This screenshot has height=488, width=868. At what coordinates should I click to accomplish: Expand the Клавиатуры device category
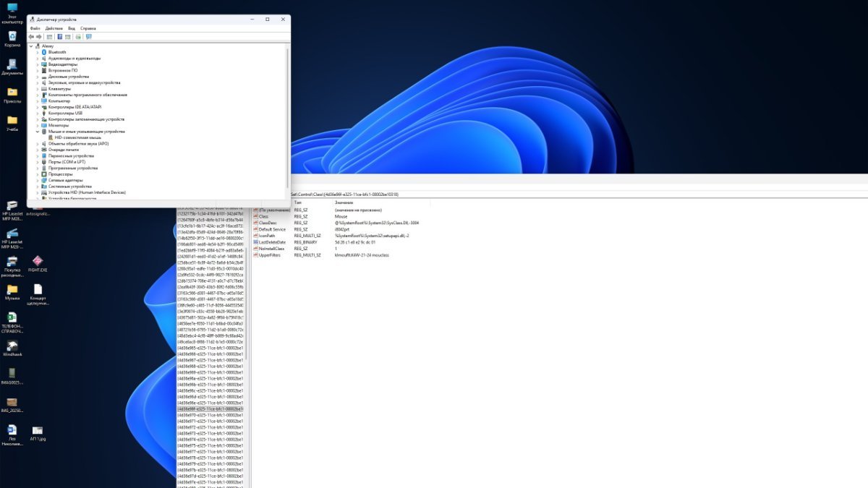pyautogui.click(x=38, y=89)
